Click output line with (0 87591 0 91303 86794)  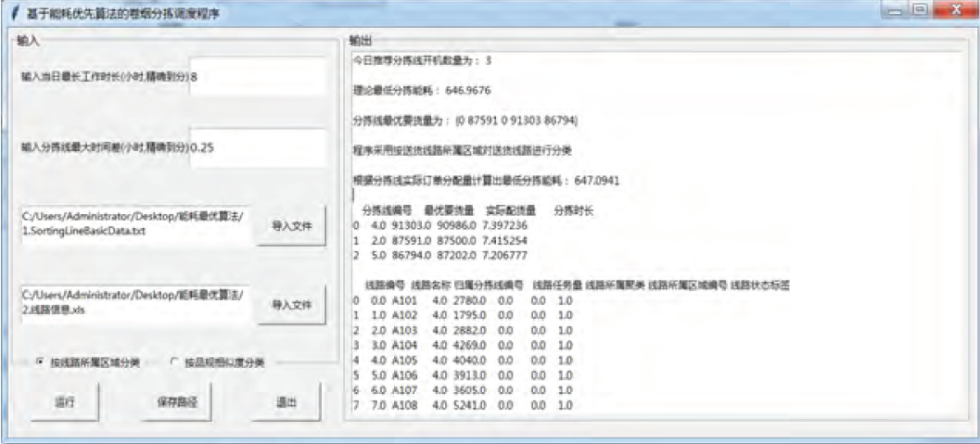pos(465,120)
